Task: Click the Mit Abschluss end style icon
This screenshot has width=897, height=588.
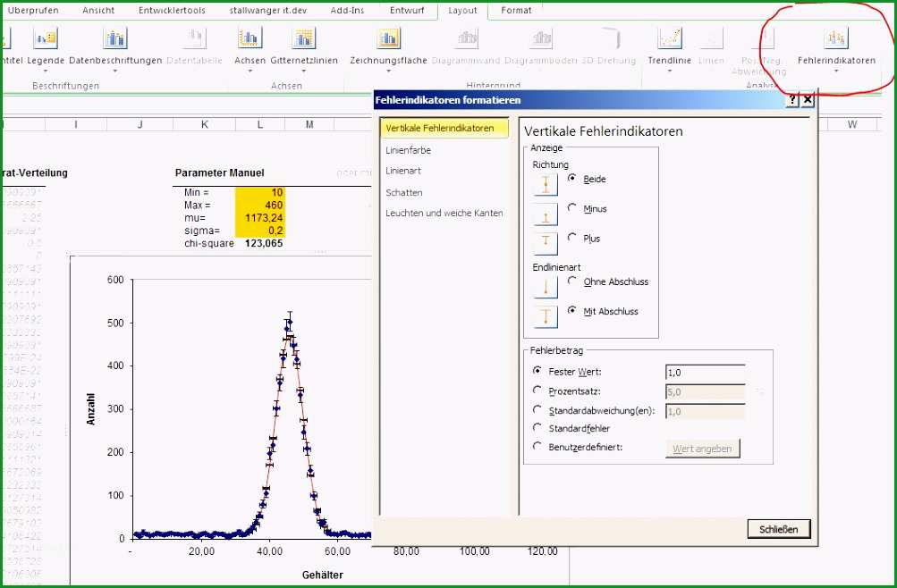Action: pos(546,316)
